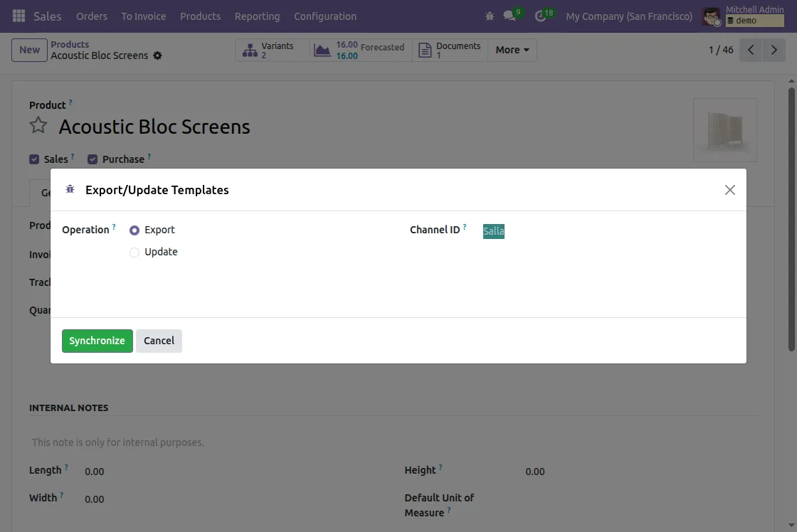Screen dimensions: 797x532
Task: Open the Mitchell Admin user menu
Action: [x=742, y=9]
